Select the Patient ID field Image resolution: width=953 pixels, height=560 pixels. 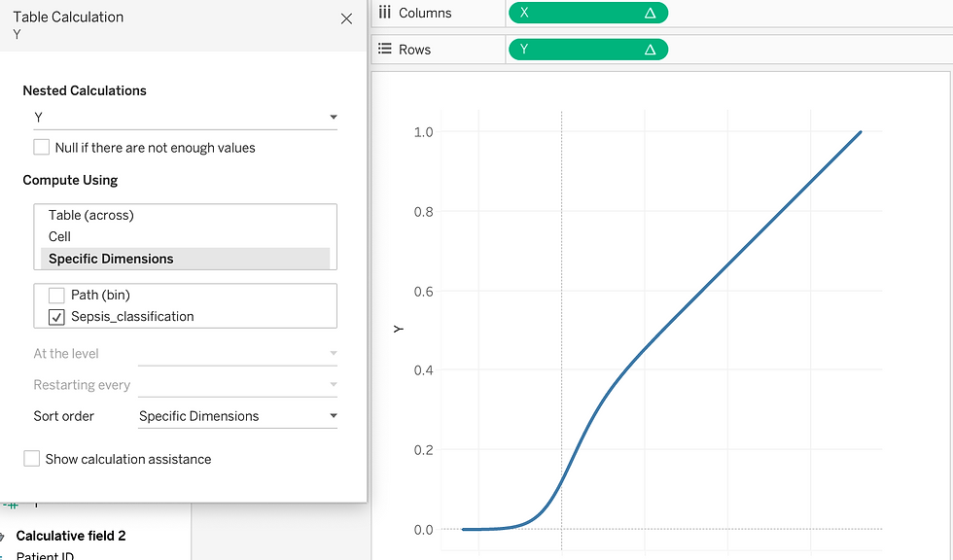point(45,555)
